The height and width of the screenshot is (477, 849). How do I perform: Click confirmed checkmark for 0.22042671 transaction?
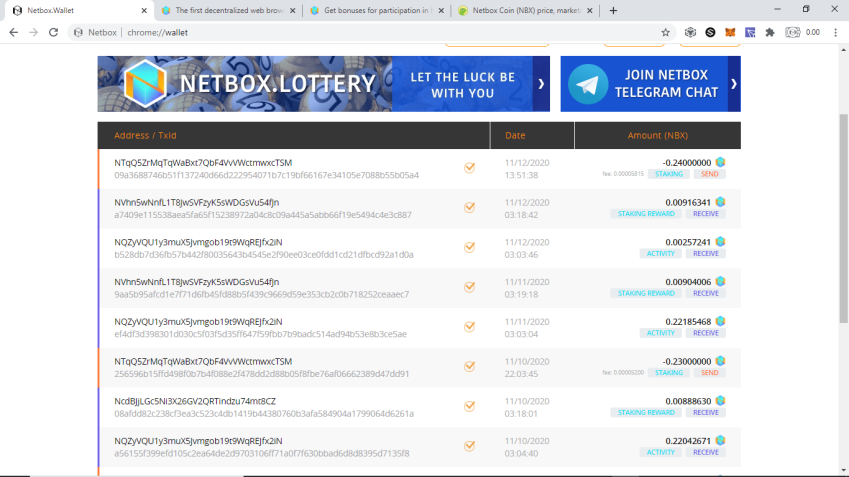[x=469, y=446]
